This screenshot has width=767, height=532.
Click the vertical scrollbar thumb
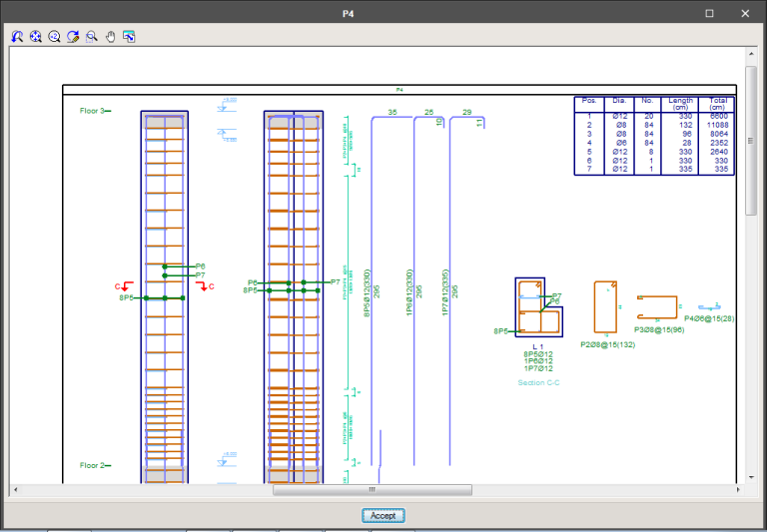(751, 140)
